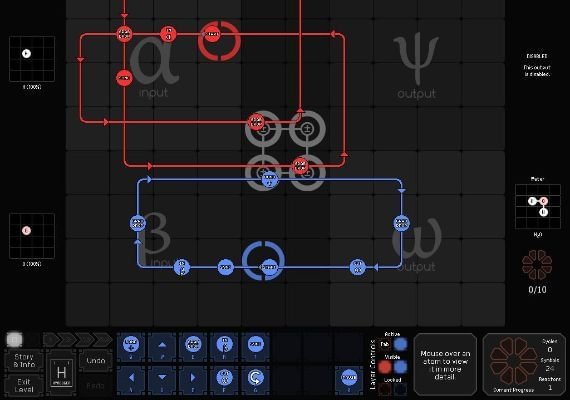
Task: Set active layer with the Tab red toggle
Action: coord(385,344)
